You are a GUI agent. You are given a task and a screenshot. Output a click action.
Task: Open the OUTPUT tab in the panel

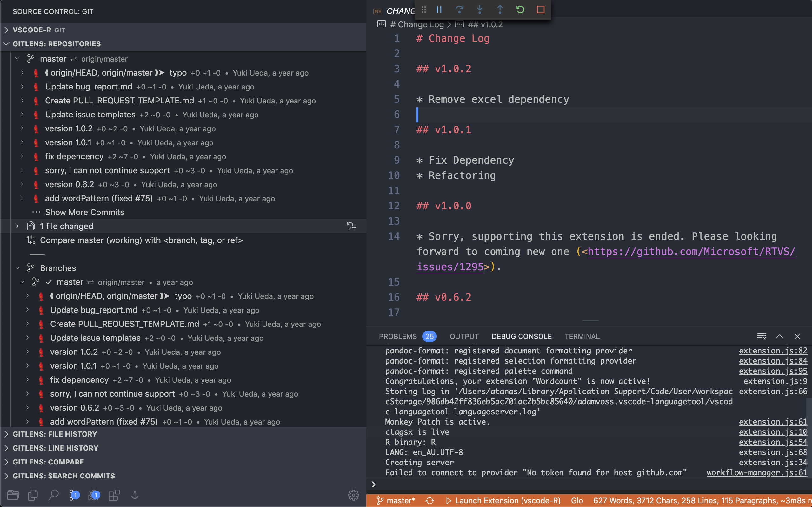[463, 336]
